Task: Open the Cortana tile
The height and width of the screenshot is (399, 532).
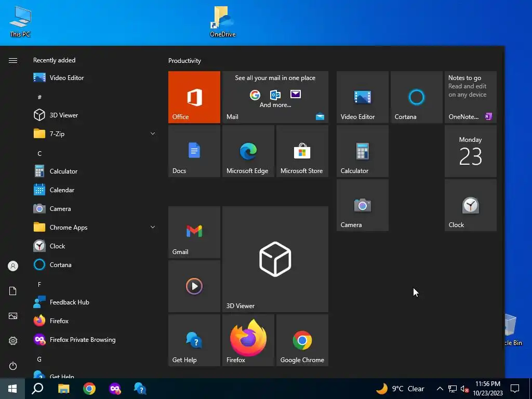Action: (416, 97)
